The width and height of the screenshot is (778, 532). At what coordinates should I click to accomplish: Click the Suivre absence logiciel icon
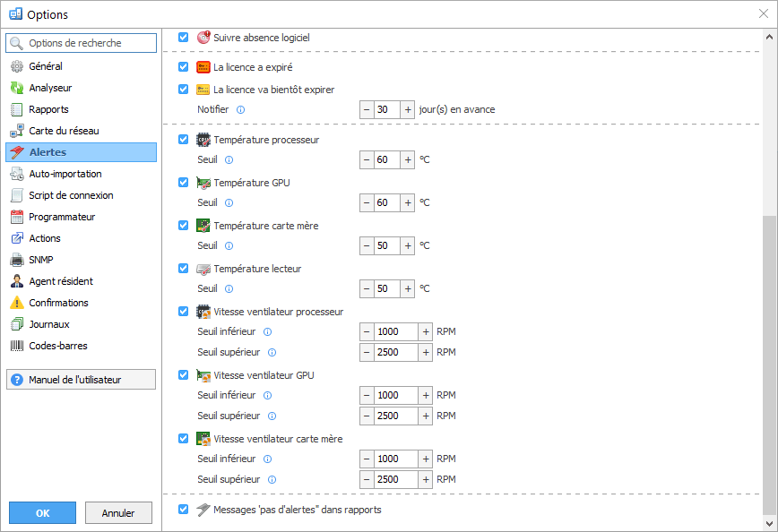pyautogui.click(x=203, y=38)
